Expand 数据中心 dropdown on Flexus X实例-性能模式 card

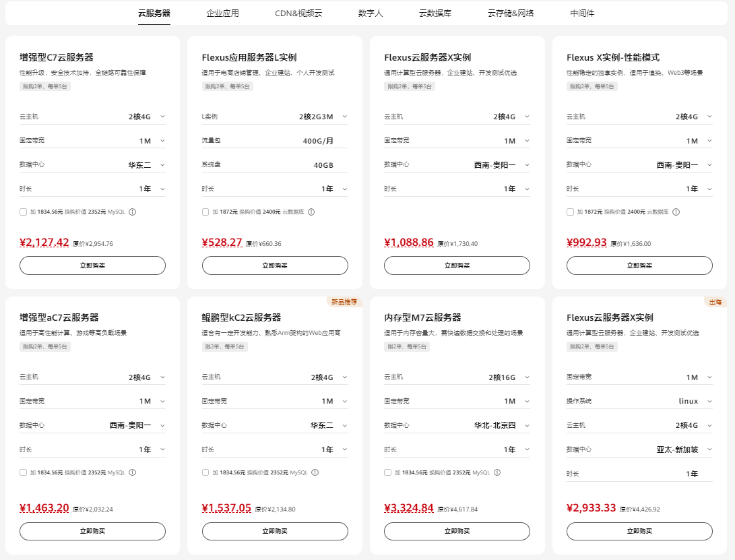click(639, 165)
